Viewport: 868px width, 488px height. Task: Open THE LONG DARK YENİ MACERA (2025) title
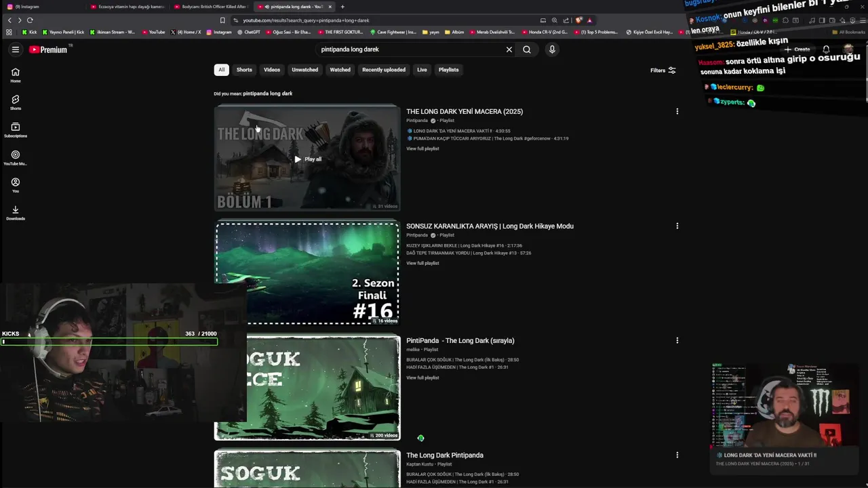(465, 111)
